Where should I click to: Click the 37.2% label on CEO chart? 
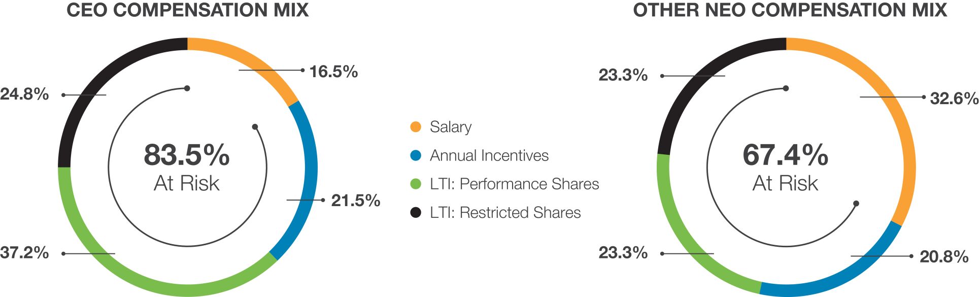[x=24, y=252]
